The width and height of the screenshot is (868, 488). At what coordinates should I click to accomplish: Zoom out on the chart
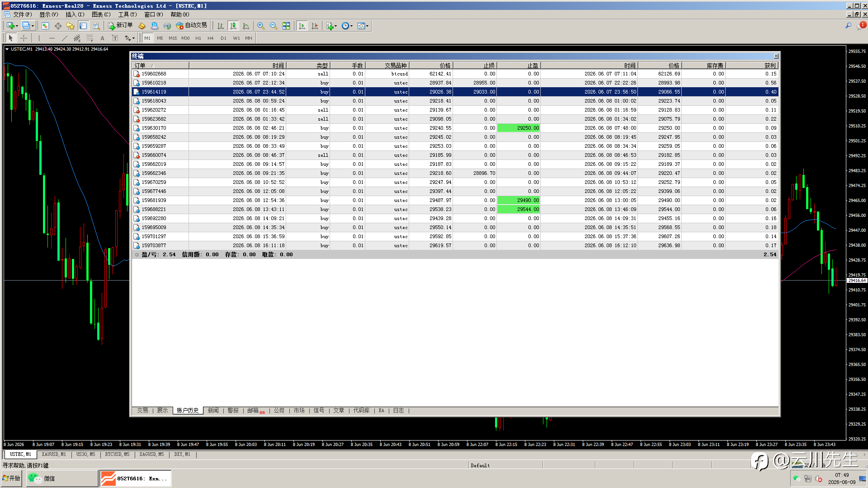pos(274,26)
